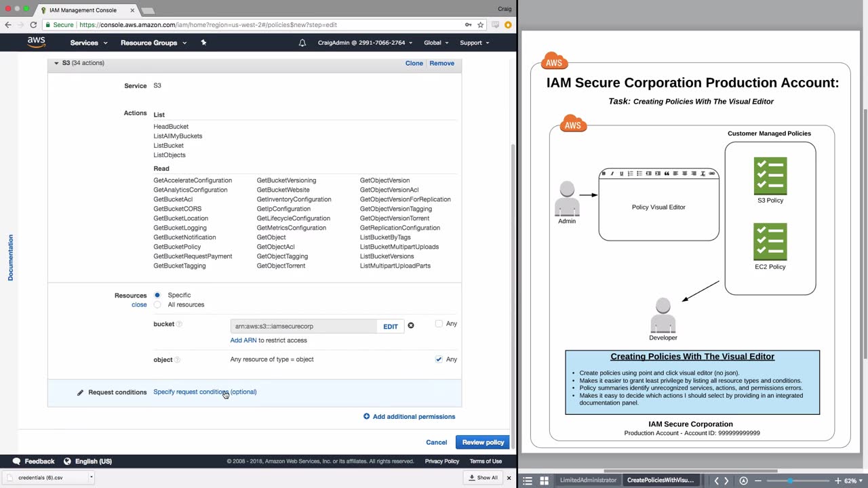Click the saved password key icon
The image size is (868, 488).
click(x=468, y=24)
